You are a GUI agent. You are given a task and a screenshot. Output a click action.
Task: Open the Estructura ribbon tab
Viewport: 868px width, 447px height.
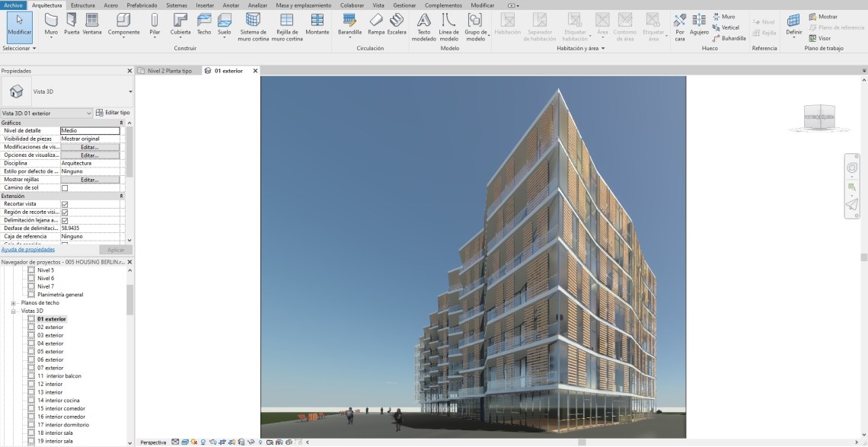[x=83, y=5]
